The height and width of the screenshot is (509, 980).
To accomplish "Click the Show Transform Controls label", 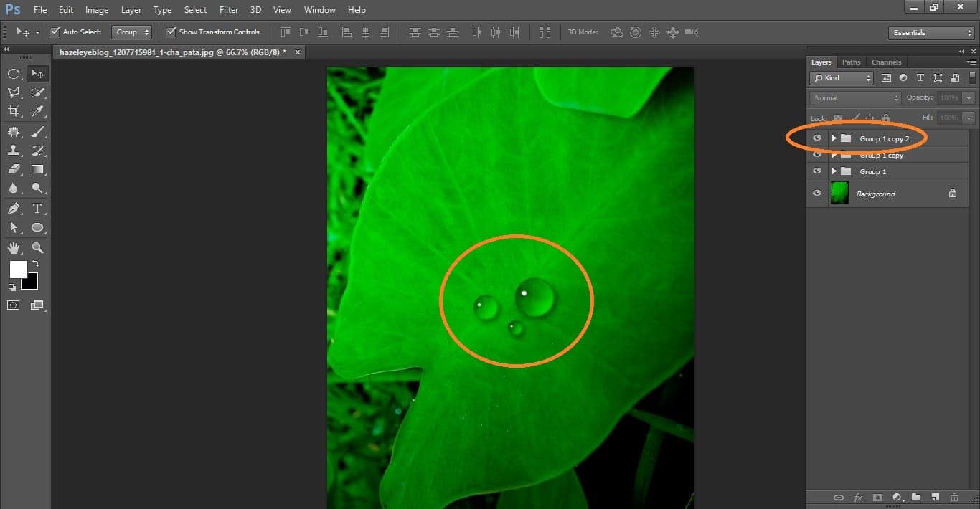I will 219,32.
